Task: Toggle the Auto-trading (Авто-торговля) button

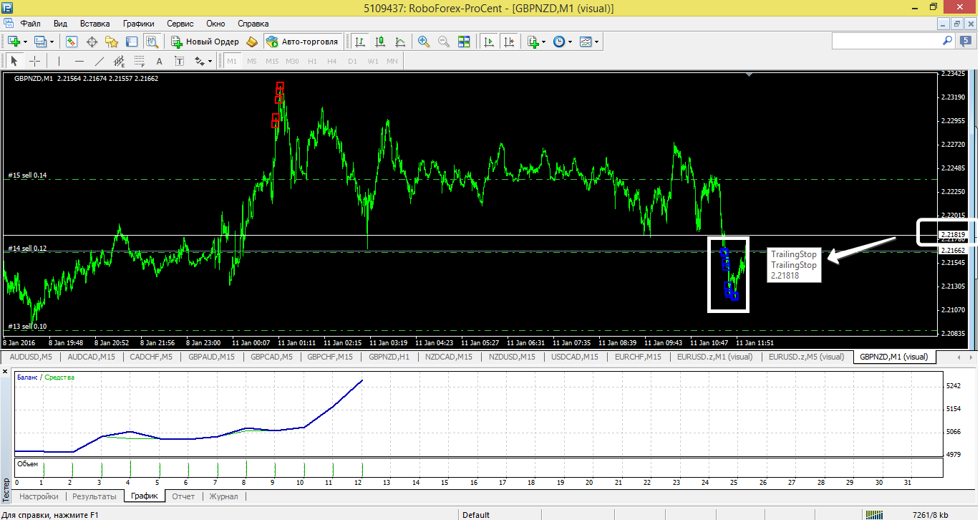Action: [301, 42]
